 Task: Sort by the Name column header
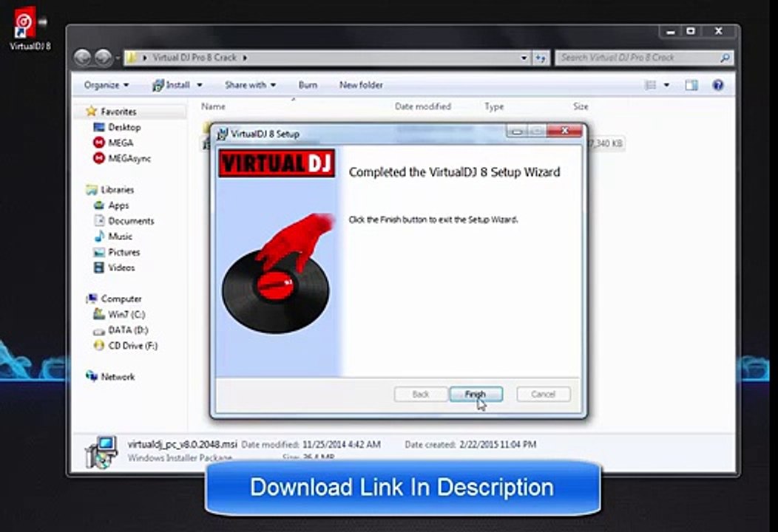tap(213, 106)
